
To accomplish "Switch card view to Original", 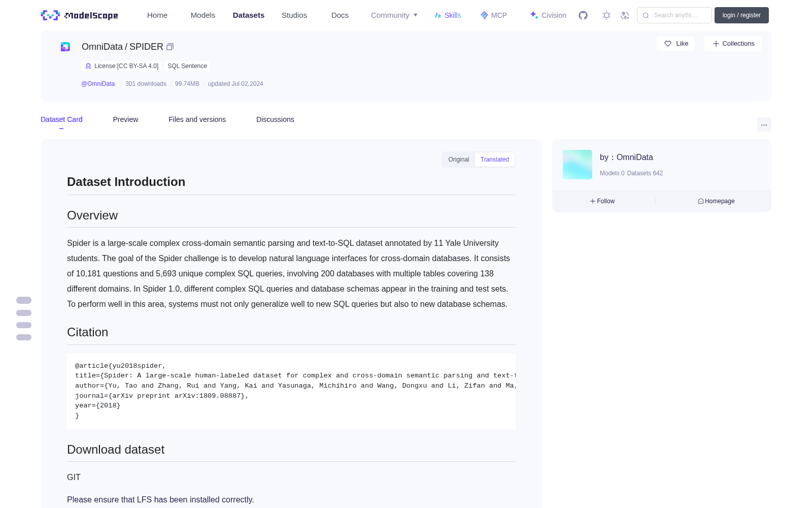I will [459, 160].
